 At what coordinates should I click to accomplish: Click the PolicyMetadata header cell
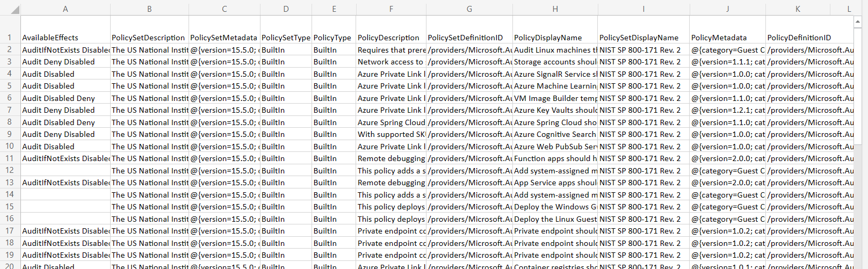728,30
